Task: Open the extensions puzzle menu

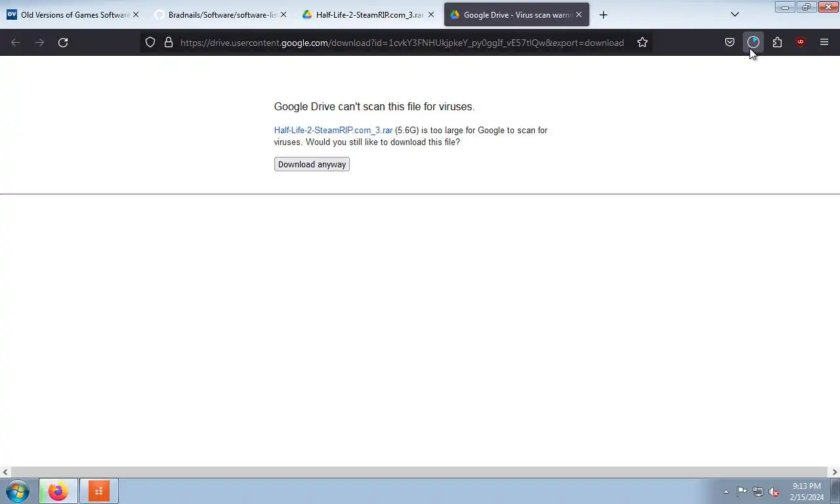Action: coord(777,42)
